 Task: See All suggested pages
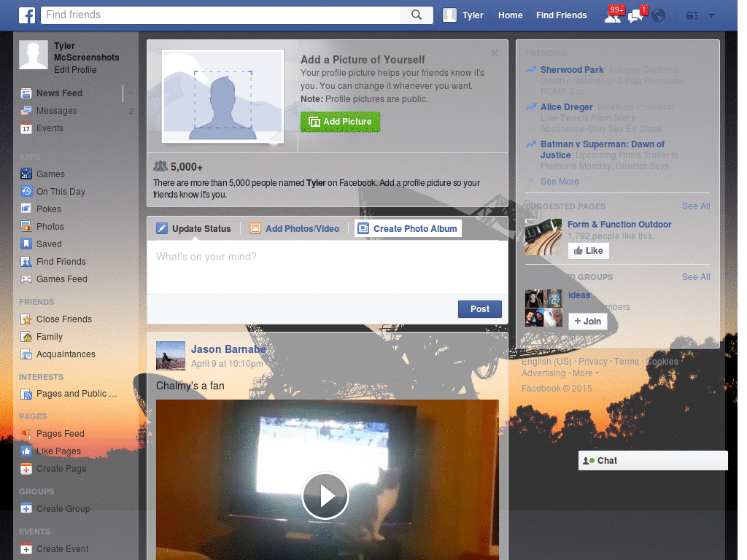[695, 206]
